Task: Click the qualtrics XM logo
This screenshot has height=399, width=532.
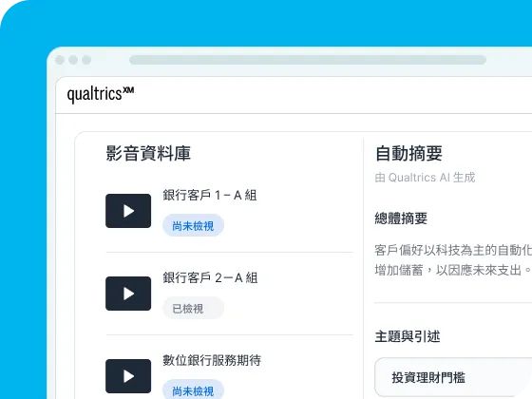Action: (x=101, y=94)
